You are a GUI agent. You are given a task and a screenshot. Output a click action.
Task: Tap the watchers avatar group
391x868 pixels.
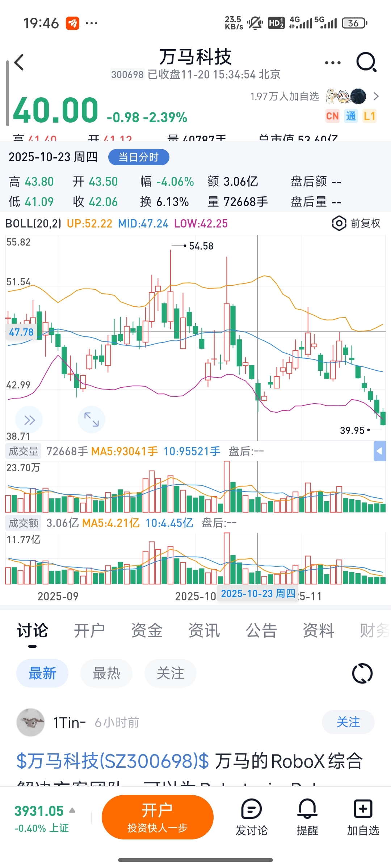click(346, 96)
